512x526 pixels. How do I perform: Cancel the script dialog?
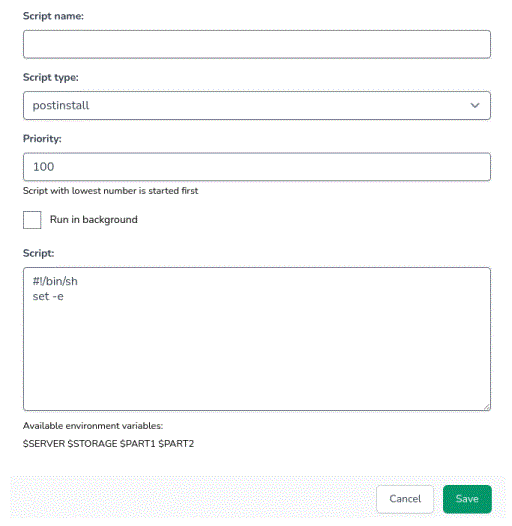click(x=405, y=499)
